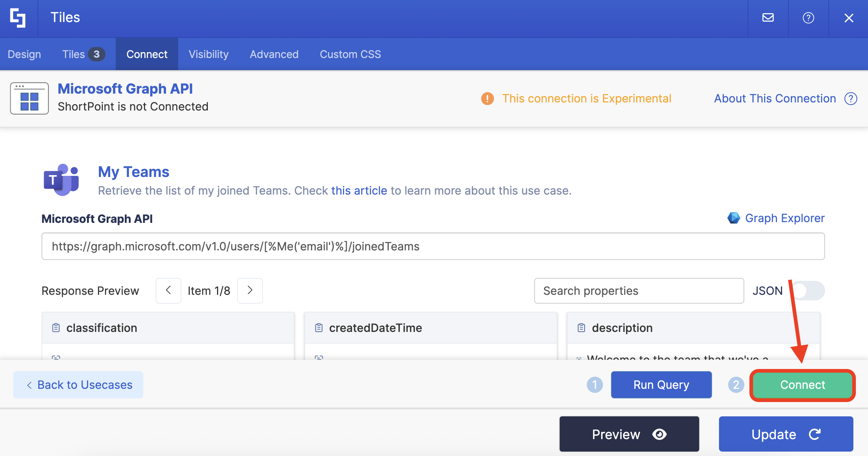Switch to the Visibility tab

(209, 54)
